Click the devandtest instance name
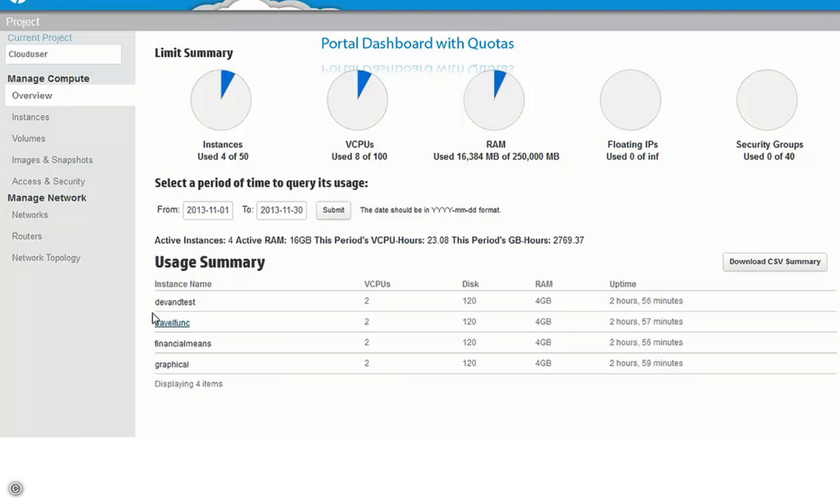 tap(175, 302)
